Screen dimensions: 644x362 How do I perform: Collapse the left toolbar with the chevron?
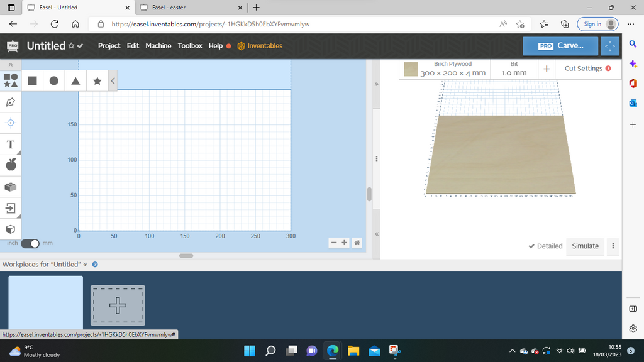(x=112, y=80)
